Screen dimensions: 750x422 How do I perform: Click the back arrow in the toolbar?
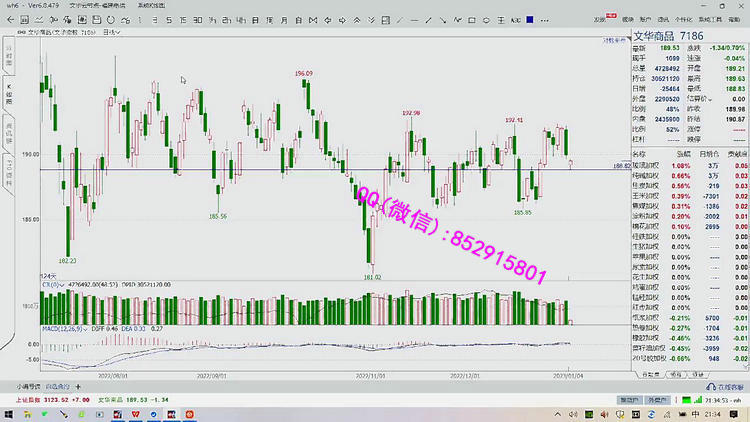[x=8, y=19]
